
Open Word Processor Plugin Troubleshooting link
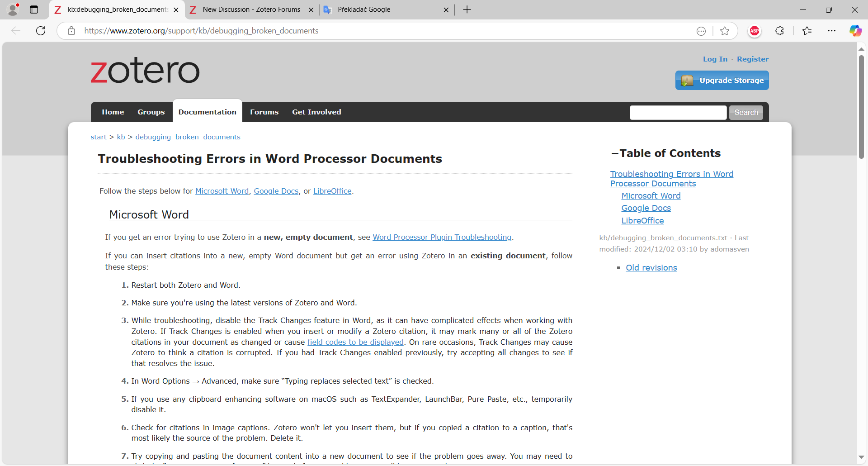pyautogui.click(x=442, y=237)
